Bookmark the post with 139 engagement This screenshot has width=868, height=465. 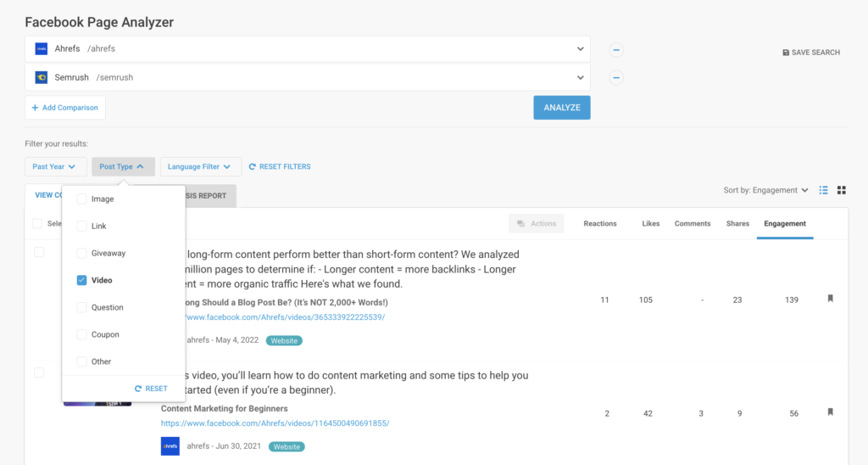click(x=831, y=299)
